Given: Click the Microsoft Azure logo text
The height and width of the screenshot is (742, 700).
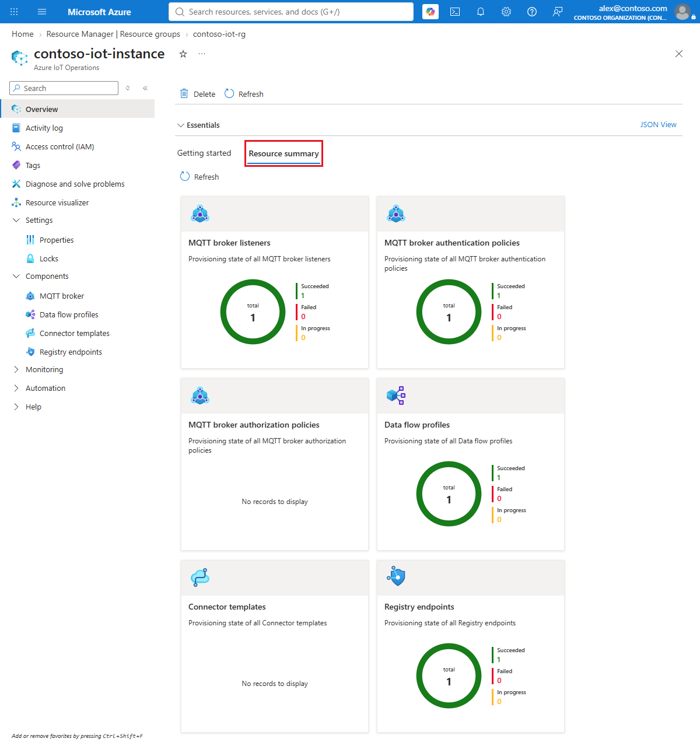Looking at the screenshot, I should click(x=99, y=12).
